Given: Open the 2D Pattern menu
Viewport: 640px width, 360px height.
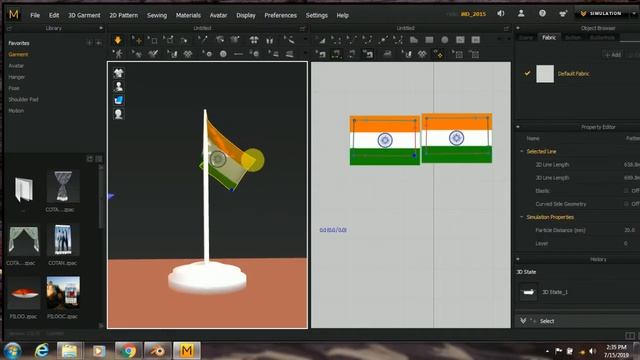Looking at the screenshot, I should tap(124, 15).
